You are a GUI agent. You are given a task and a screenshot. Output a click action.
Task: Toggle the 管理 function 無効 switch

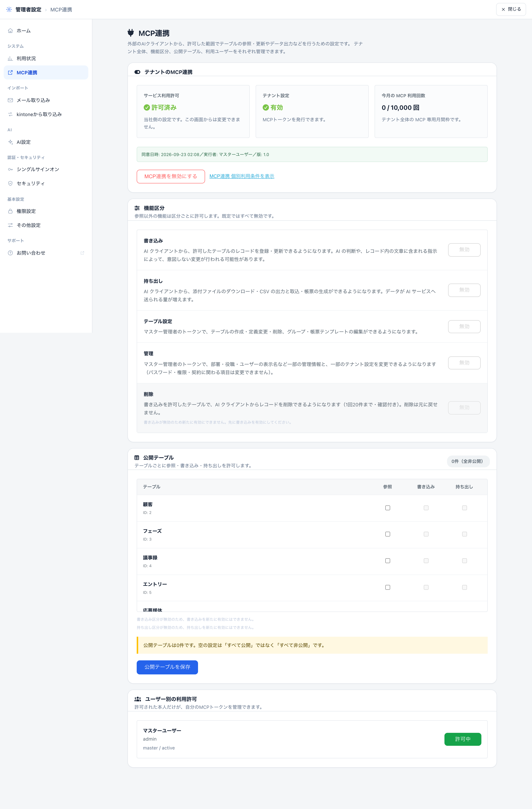click(464, 363)
